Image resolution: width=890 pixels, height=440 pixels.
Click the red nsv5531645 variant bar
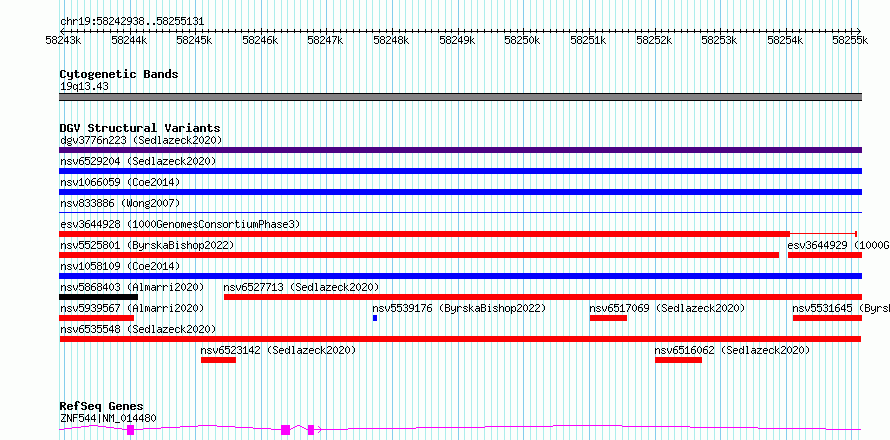coord(828,318)
